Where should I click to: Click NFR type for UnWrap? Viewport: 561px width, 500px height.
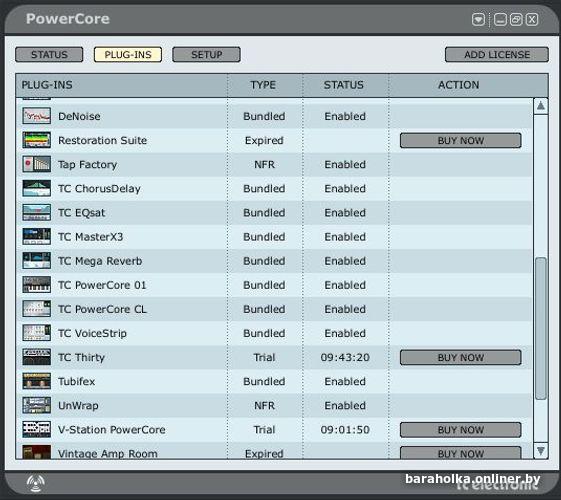coord(264,406)
